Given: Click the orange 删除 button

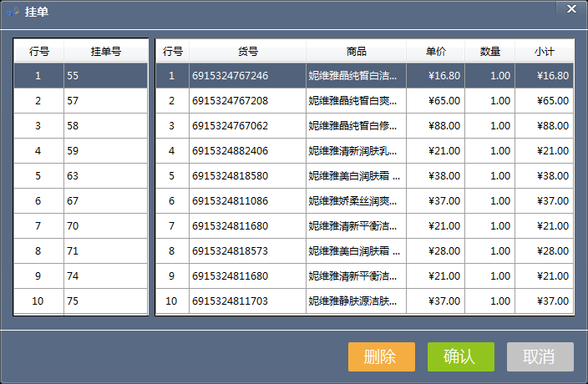Looking at the screenshot, I should click(x=381, y=356).
